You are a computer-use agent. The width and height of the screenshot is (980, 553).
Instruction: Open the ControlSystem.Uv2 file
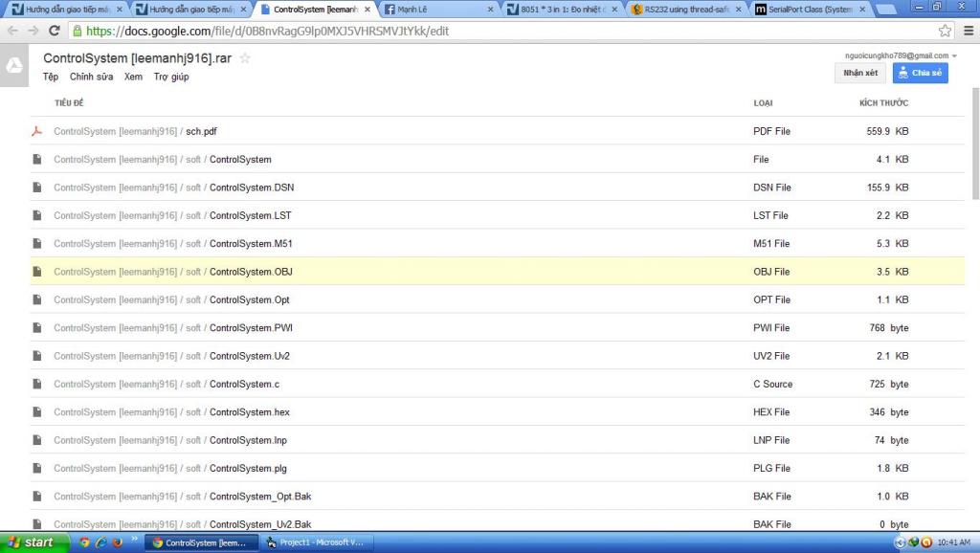250,356
